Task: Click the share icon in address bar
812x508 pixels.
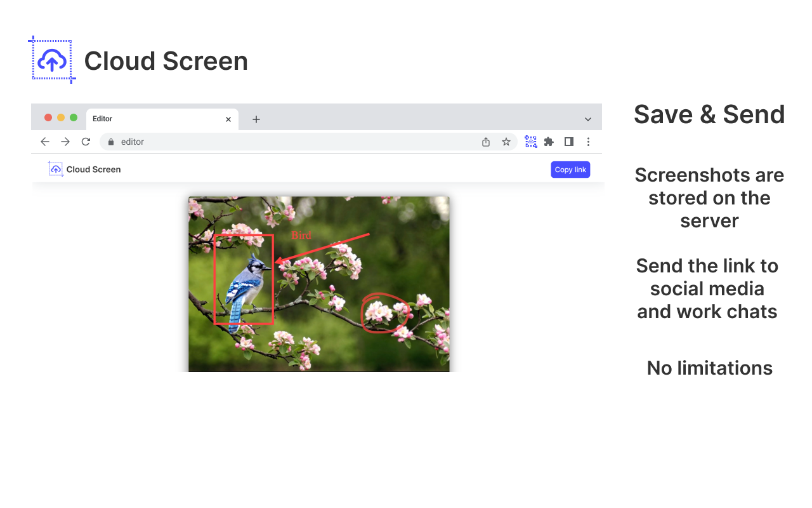Action: (x=486, y=142)
